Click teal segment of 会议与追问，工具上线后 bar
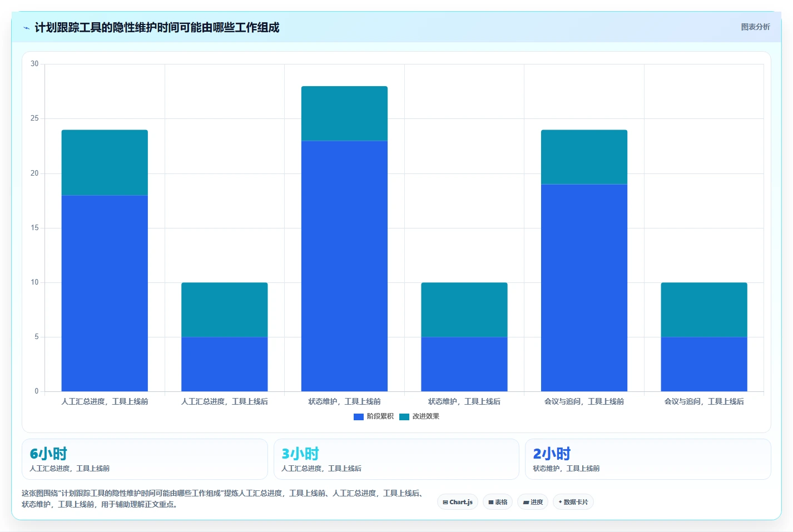 [x=704, y=310]
